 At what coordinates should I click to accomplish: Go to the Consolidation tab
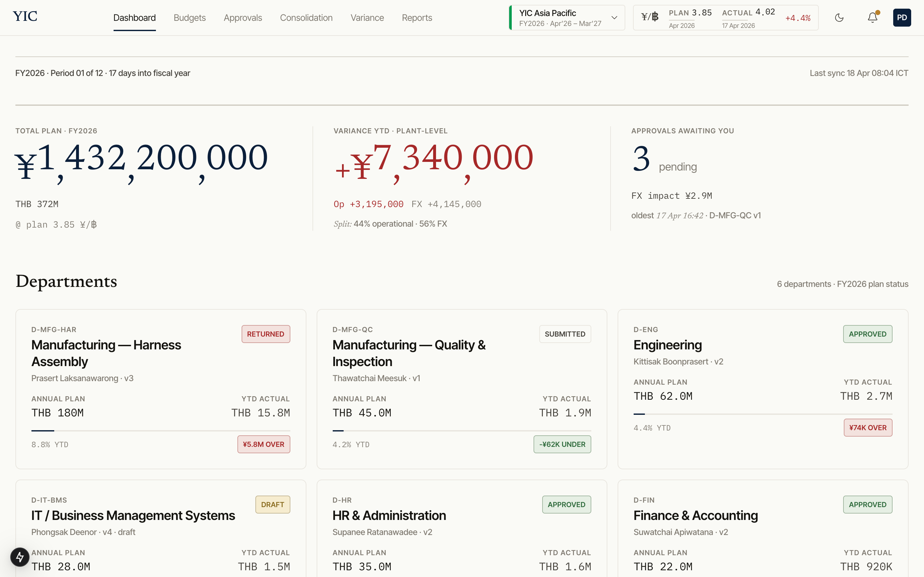point(306,18)
